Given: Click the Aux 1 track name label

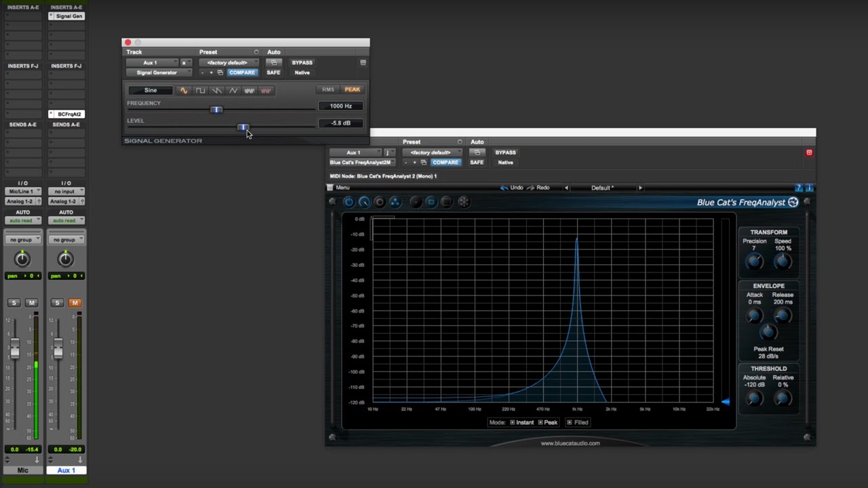Looking at the screenshot, I should pyautogui.click(x=66, y=470).
